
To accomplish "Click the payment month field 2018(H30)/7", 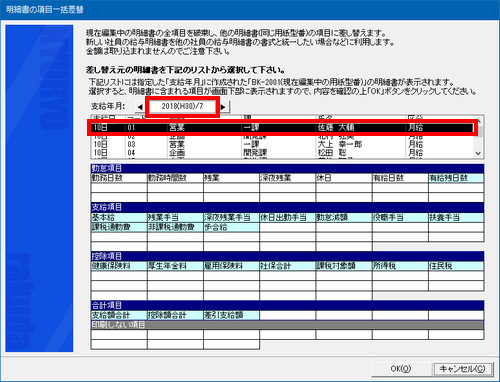I will 182,106.
